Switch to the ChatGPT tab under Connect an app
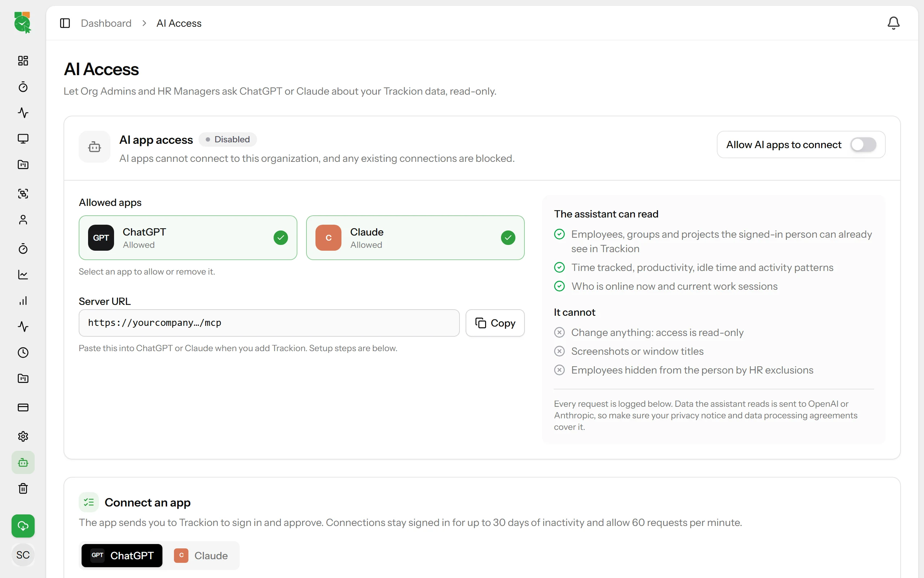This screenshot has width=924, height=578. tap(122, 556)
